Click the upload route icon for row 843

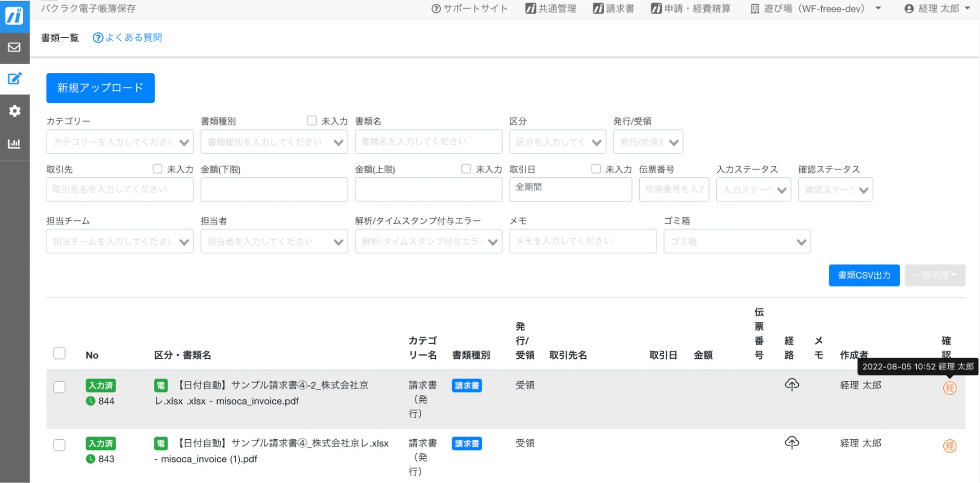(x=792, y=442)
